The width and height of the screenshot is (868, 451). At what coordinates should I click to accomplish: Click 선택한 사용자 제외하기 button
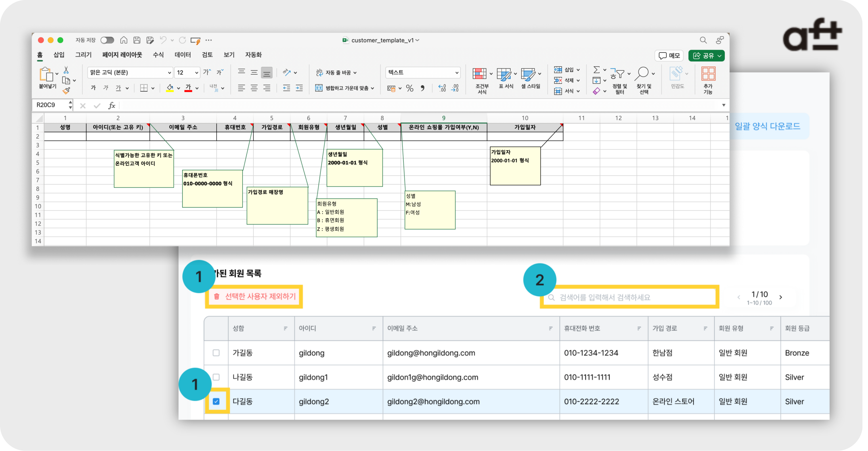point(254,297)
